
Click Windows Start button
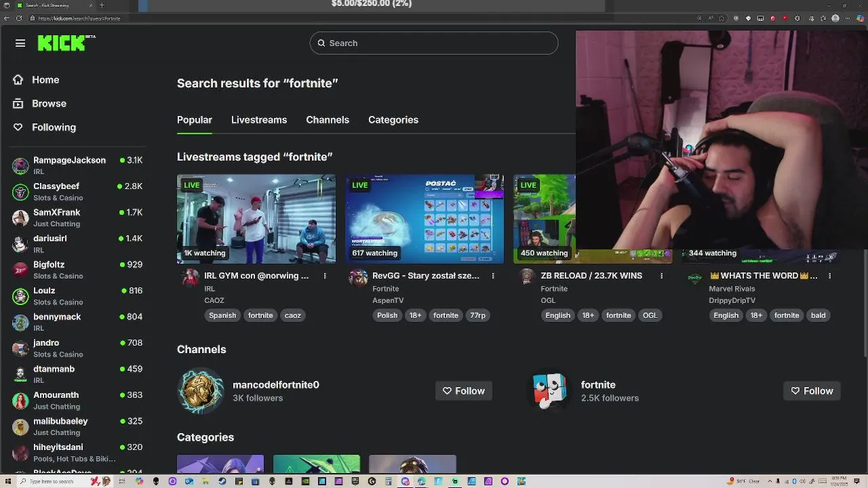point(7,481)
